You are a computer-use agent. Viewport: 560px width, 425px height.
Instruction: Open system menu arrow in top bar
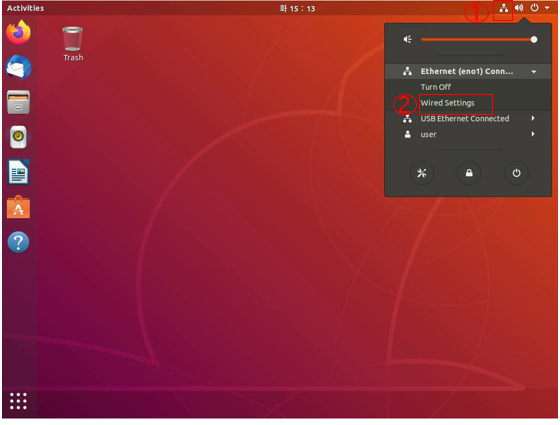pos(547,8)
